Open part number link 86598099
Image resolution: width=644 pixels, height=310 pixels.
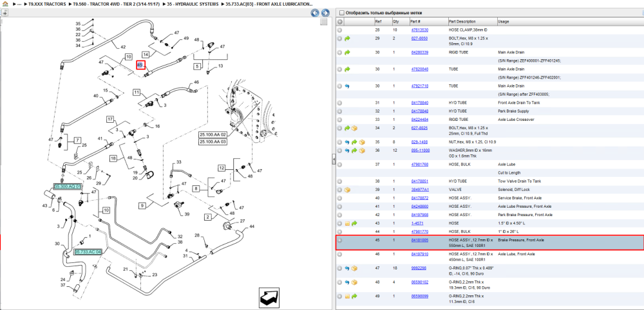tap(420, 296)
